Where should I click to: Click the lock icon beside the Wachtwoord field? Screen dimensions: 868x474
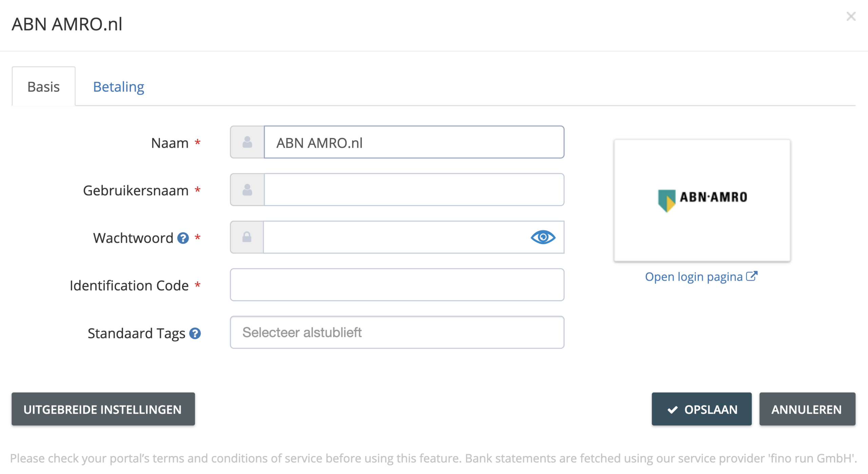coord(247,237)
